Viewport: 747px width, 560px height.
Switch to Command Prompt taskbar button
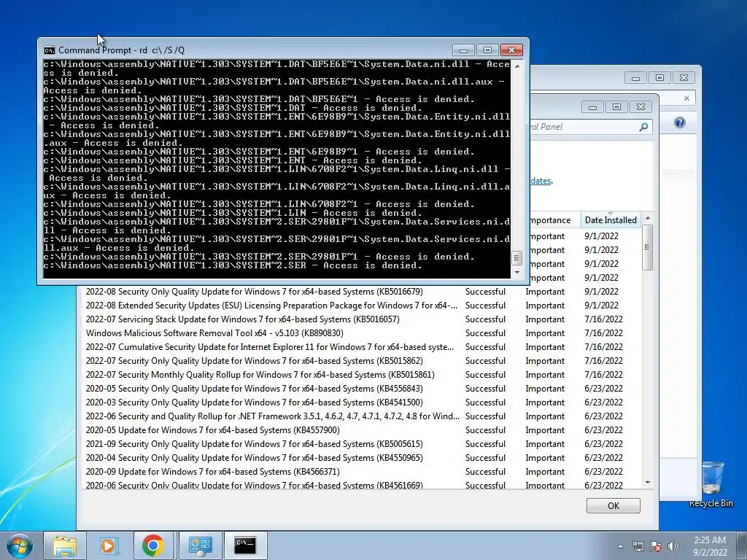point(245,545)
